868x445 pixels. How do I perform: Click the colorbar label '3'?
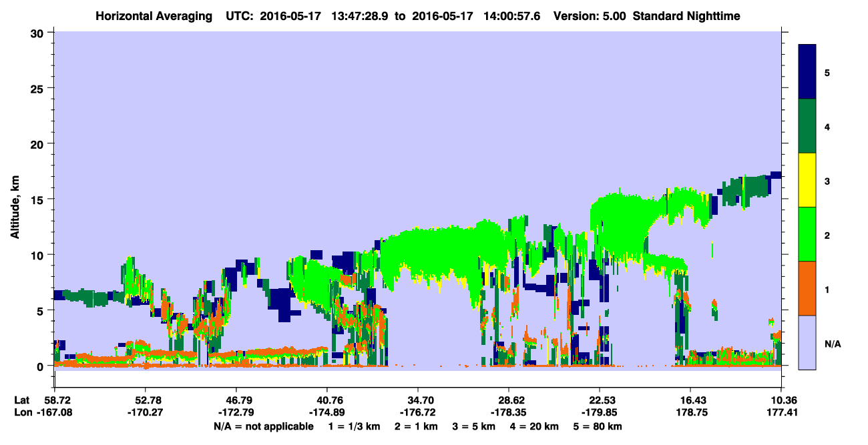coord(827,181)
